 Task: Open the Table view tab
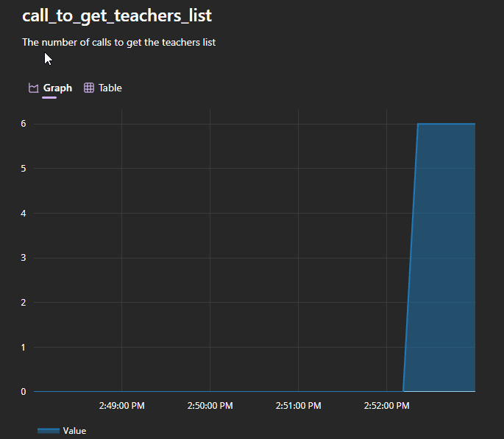pyautogui.click(x=110, y=88)
